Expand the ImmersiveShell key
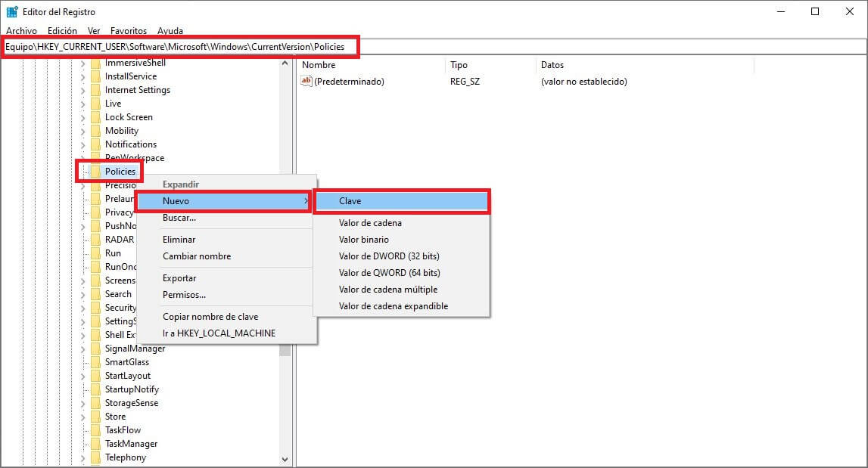The width and height of the screenshot is (868, 468). click(82, 64)
